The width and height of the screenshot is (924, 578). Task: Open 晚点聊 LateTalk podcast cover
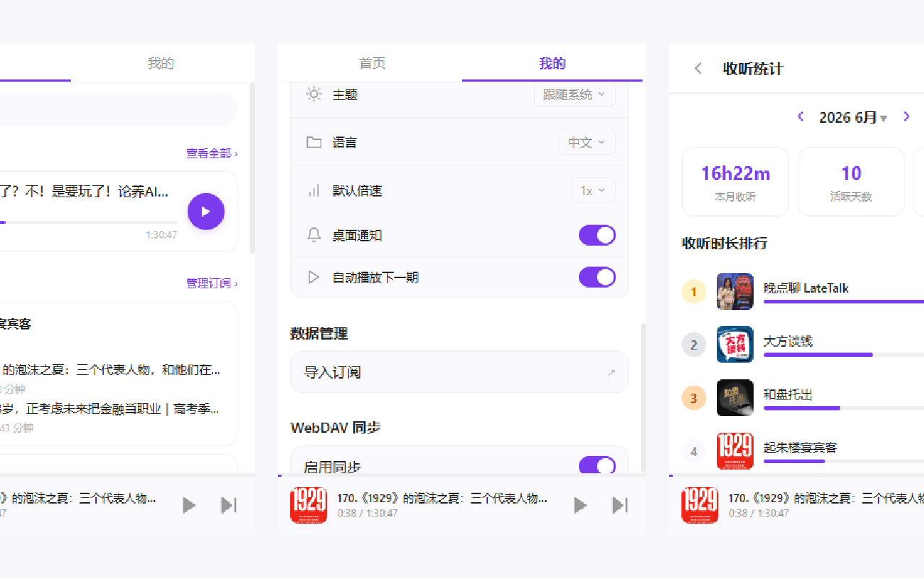coord(735,291)
